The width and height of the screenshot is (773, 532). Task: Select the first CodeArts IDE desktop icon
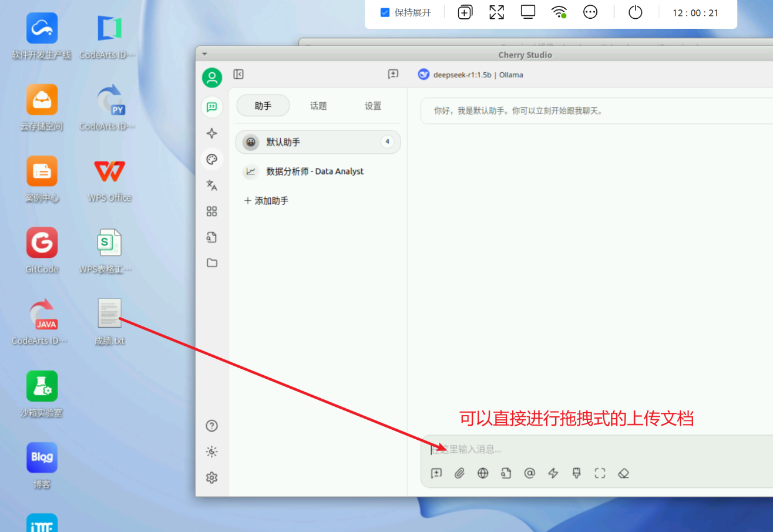coord(108,36)
